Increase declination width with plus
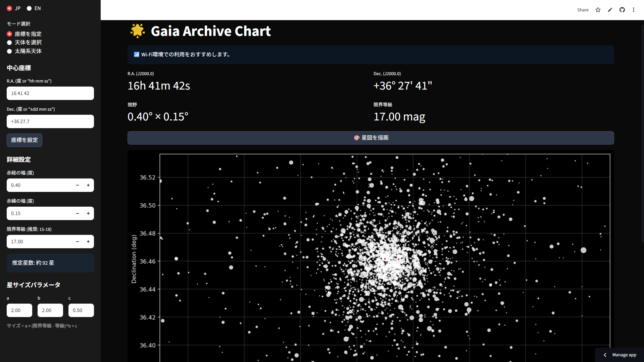644x362 pixels. [x=88, y=213]
